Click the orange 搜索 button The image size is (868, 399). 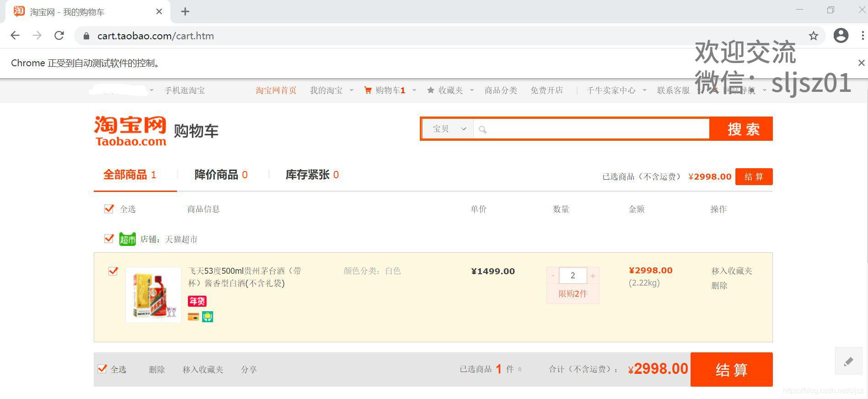(741, 129)
